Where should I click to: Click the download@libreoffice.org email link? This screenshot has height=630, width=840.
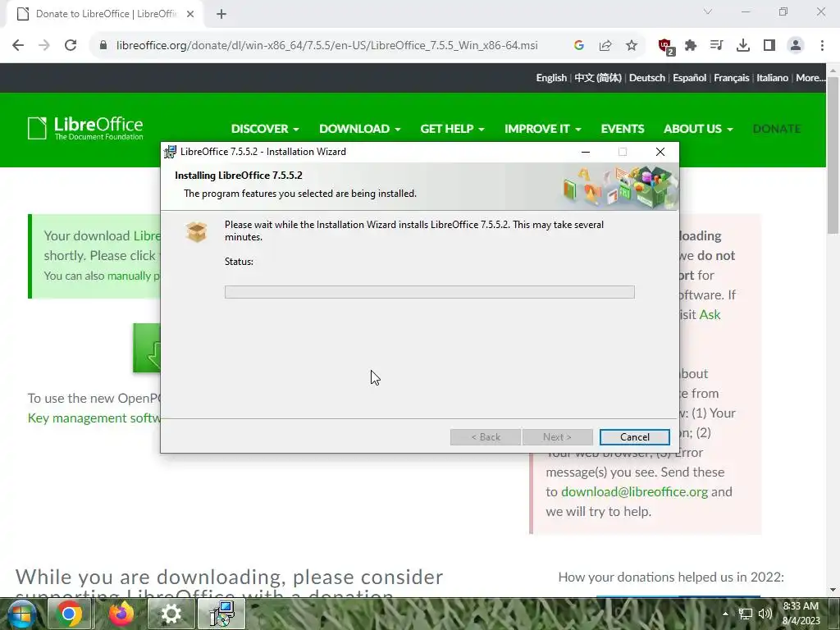(x=634, y=492)
